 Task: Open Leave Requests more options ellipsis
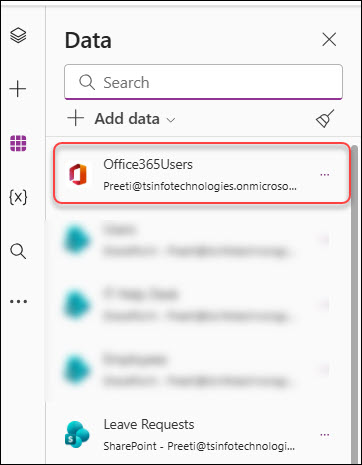pyautogui.click(x=325, y=435)
